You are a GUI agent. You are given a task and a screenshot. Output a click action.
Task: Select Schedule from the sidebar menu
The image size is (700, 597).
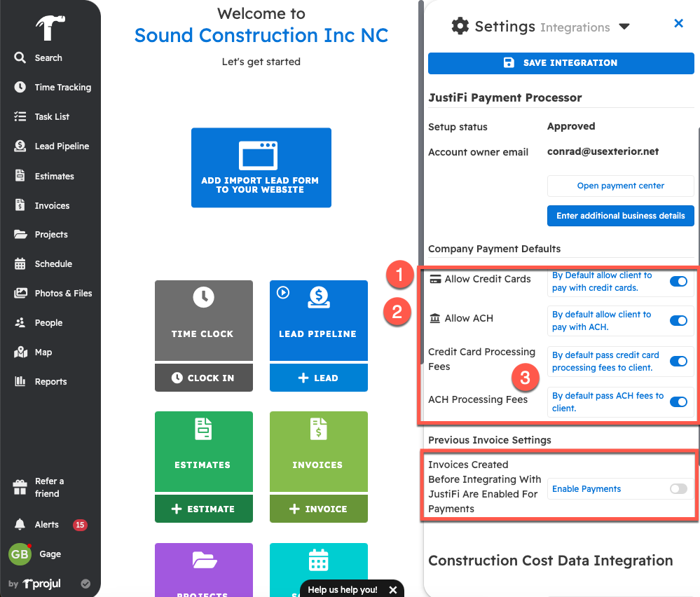[x=53, y=264]
